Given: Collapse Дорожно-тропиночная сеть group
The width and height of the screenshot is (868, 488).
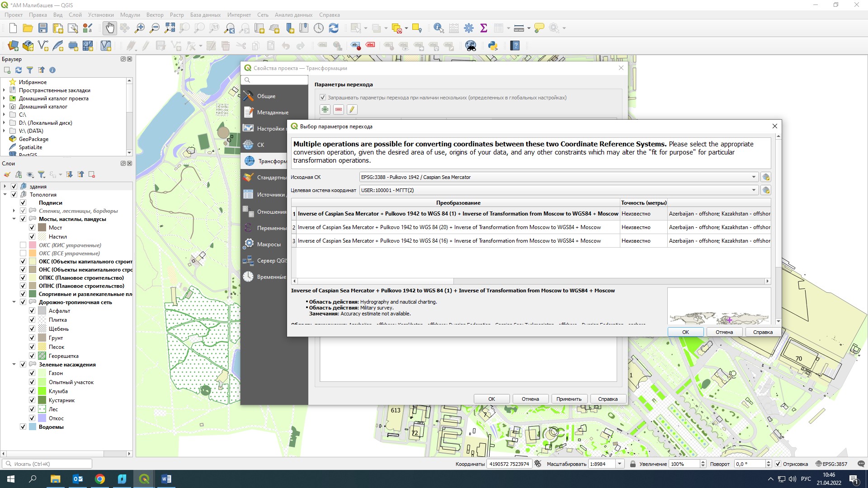Looking at the screenshot, I should tap(14, 302).
